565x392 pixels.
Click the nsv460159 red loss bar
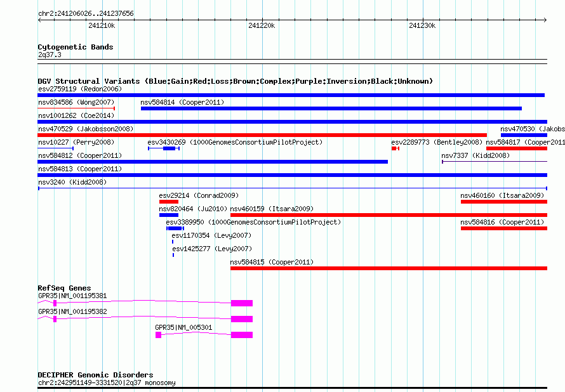coord(389,215)
